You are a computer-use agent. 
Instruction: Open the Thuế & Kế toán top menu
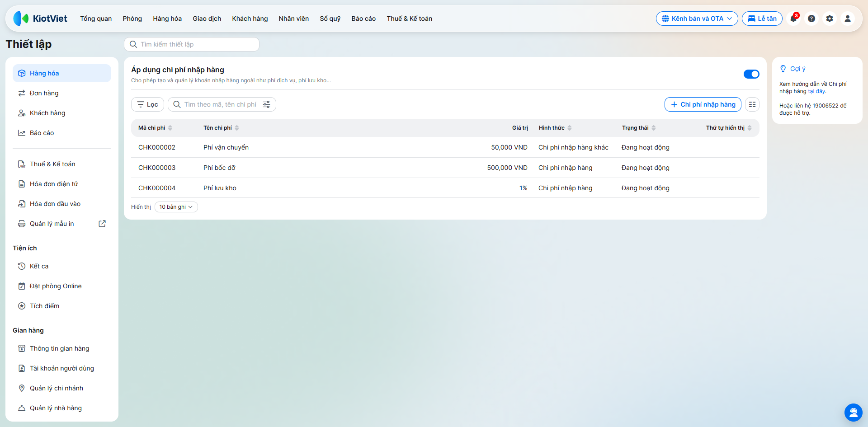click(x=410, y=19)
